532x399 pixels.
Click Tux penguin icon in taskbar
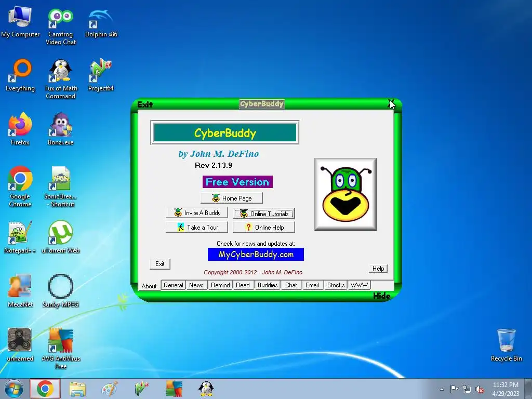(206, 389)
